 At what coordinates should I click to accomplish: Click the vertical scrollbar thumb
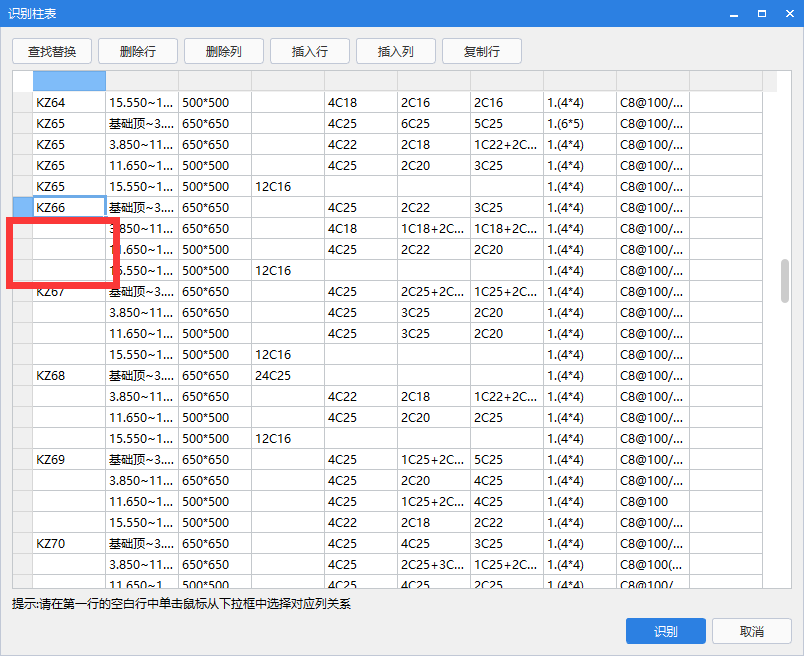point(785,281)
